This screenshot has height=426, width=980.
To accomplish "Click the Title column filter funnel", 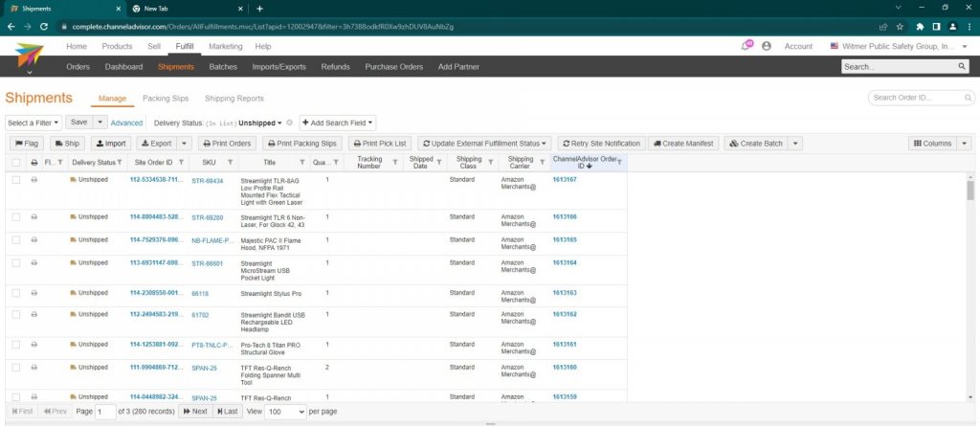I will click(301, 163).
